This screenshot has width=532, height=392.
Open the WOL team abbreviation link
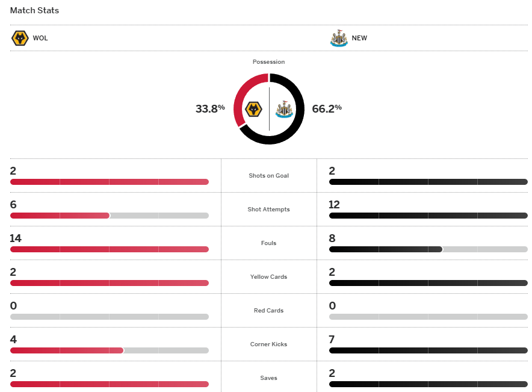pyautogui.click(x=40, y=38)
